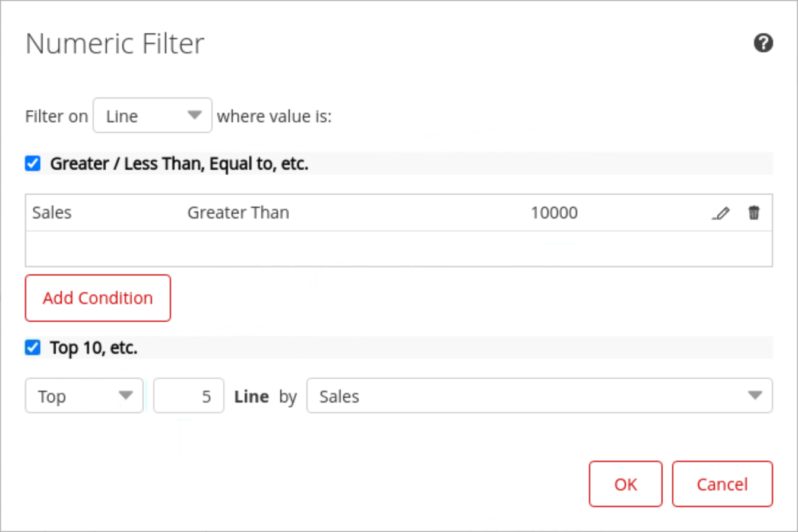The height and width of the screenshot is (532, 798).
Task: Click the Add Condition button
Action: tap(98, 298)
